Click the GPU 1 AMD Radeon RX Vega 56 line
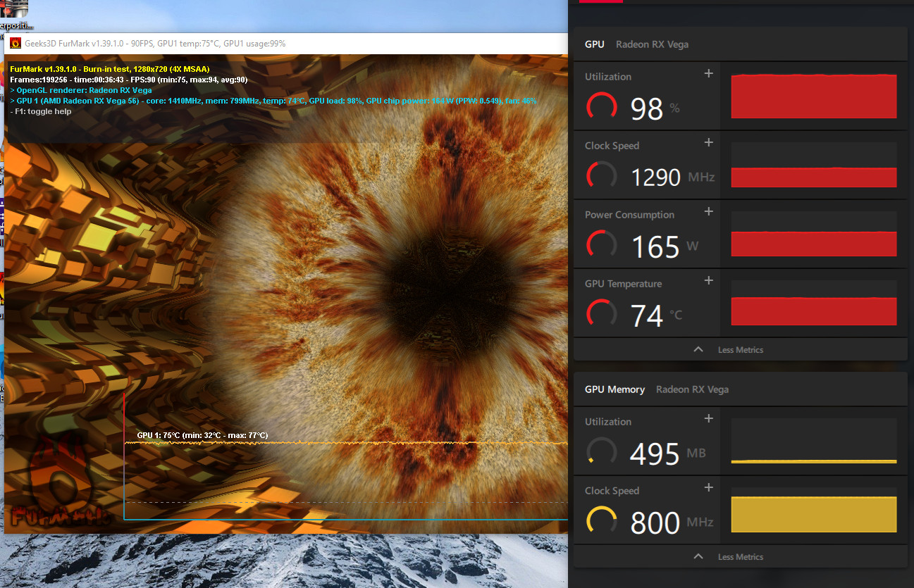The width and height of the screenshot is (914, 588). (x=273, y=101)
